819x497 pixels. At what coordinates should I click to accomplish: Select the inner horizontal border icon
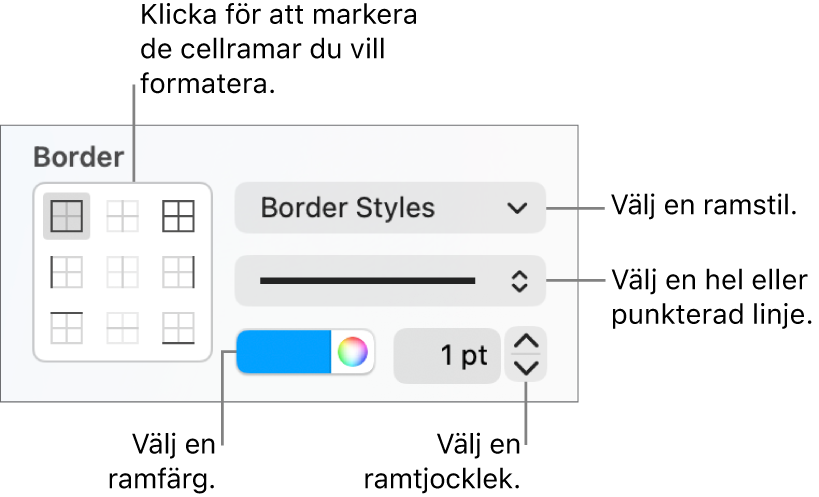click(x=123, y=328)
